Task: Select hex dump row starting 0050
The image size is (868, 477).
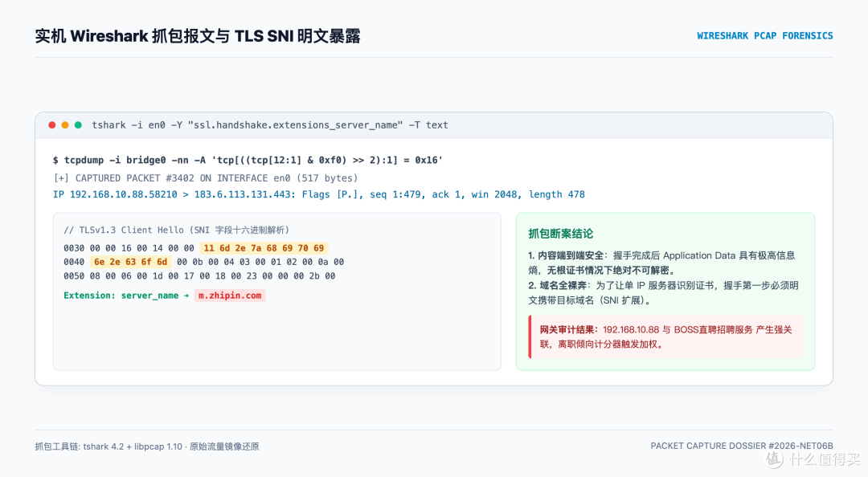Action: [199, 275]
